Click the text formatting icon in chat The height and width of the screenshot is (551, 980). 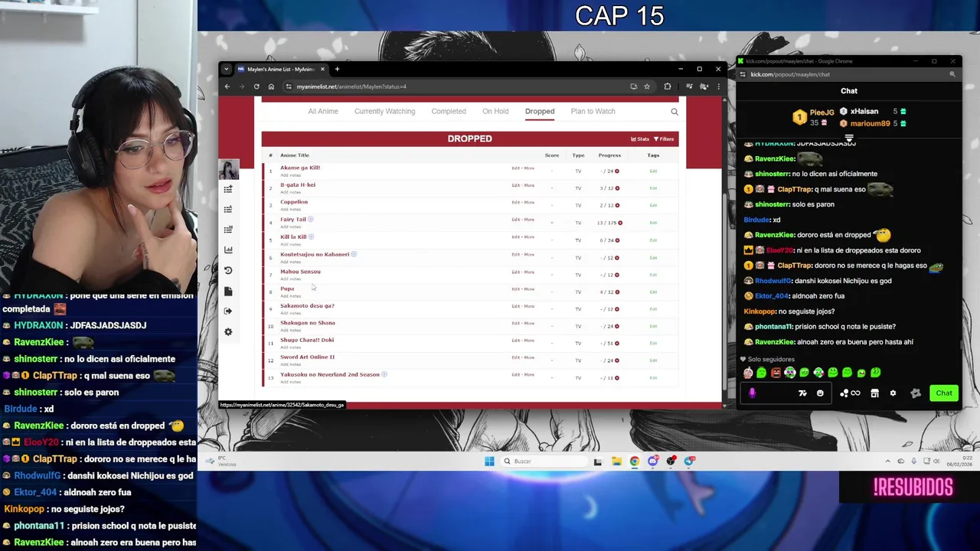pos(802,393)
